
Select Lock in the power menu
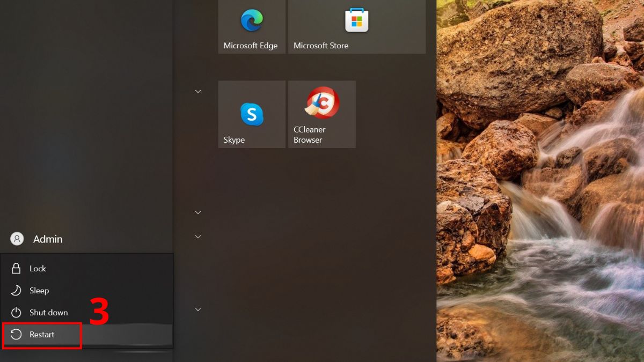pyautogui.click(x=87, y=269)
